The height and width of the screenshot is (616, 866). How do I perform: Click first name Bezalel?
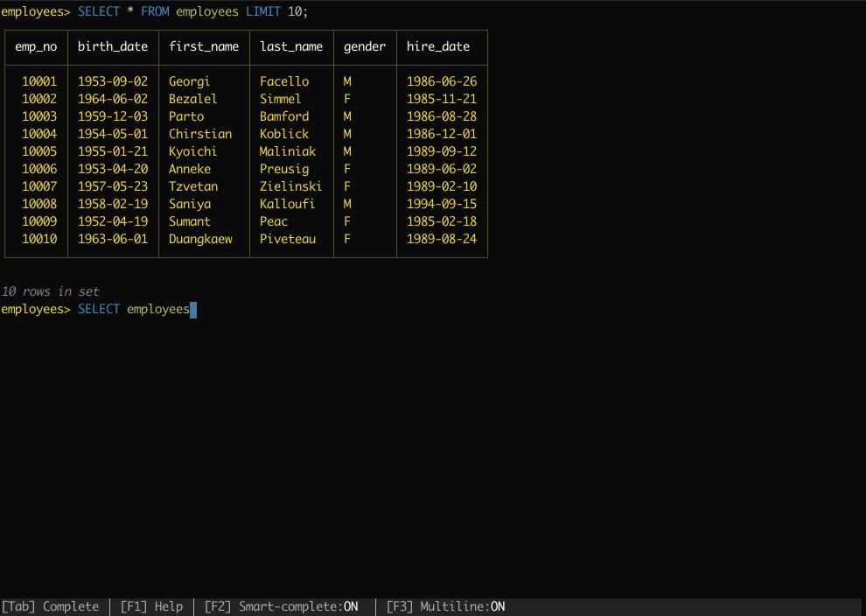tap(192, 99)
